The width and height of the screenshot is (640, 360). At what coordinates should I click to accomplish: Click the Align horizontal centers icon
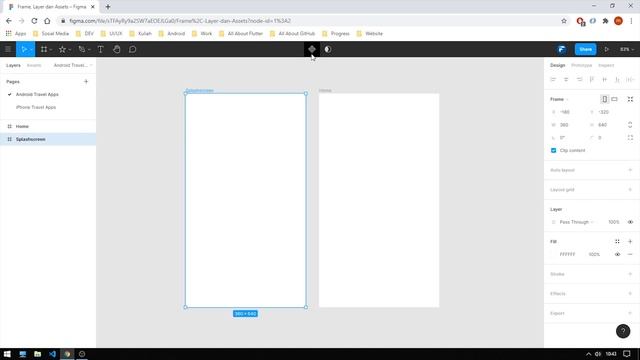pos(566,80)
